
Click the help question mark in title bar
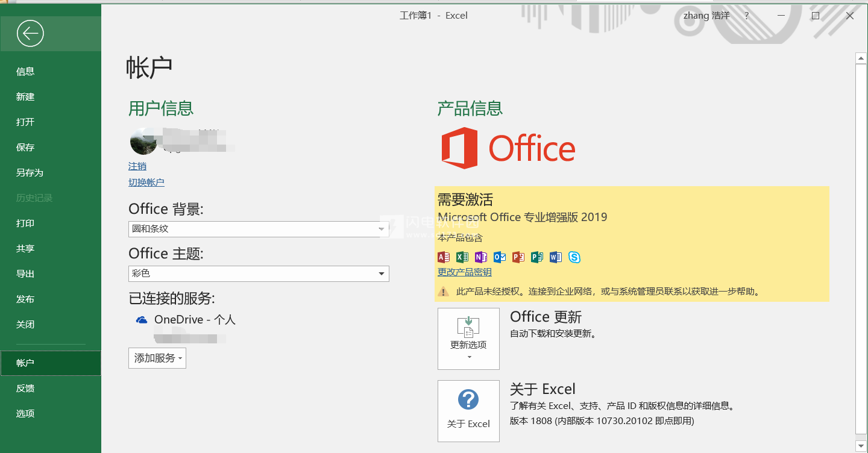[x=747, y=16]
